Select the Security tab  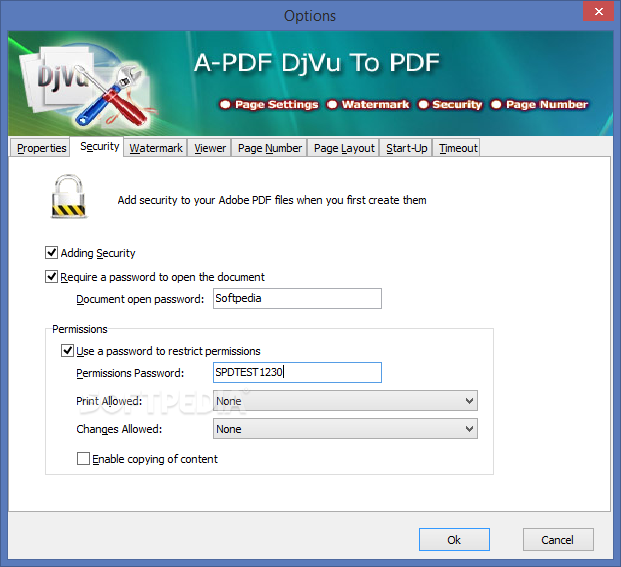99,147
